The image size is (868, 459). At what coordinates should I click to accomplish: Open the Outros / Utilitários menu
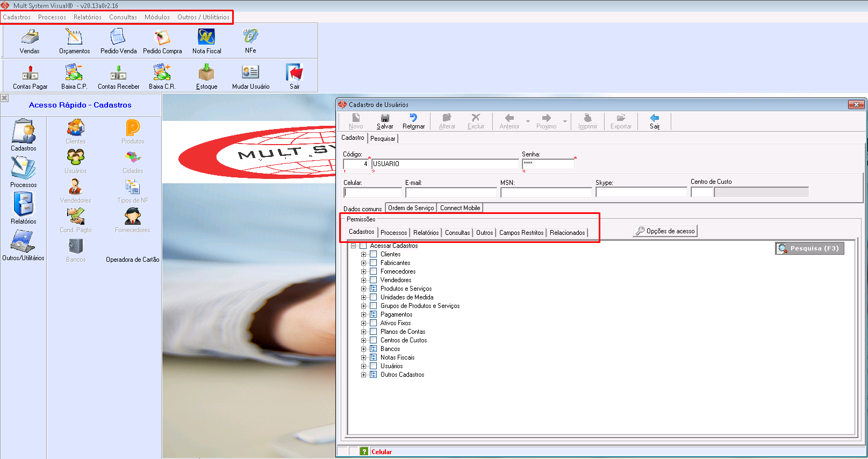[x=203, y=17]
